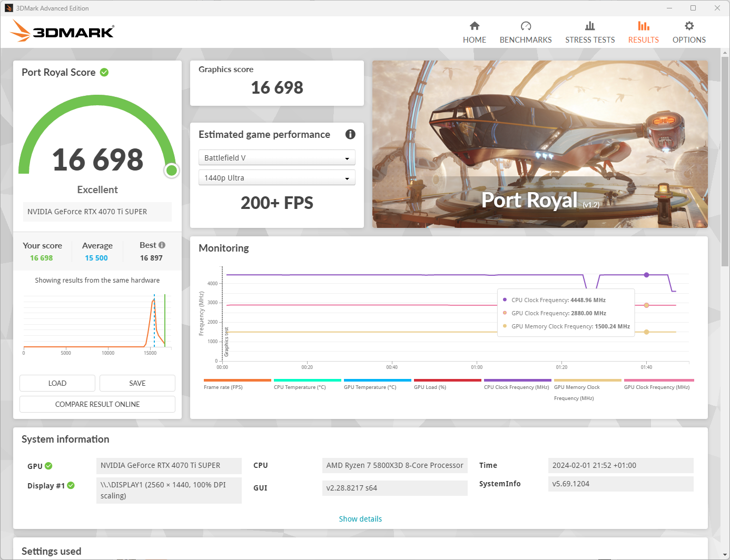Click the green check next to Display #1
Screen dimensions: 730x560
tap(71, 485)
